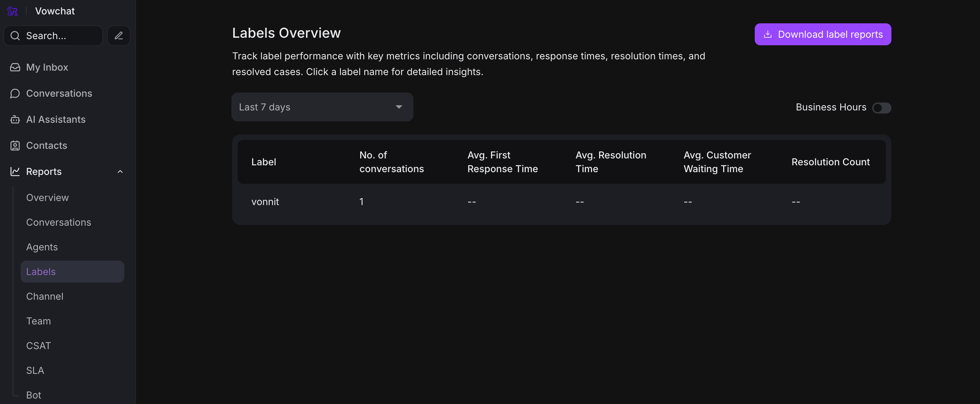Image resolution: width=980 pixels, height=404 pixels.
Task: Select the CSAT report menu item
Action: pyautogui.click(x=38, y=346)
